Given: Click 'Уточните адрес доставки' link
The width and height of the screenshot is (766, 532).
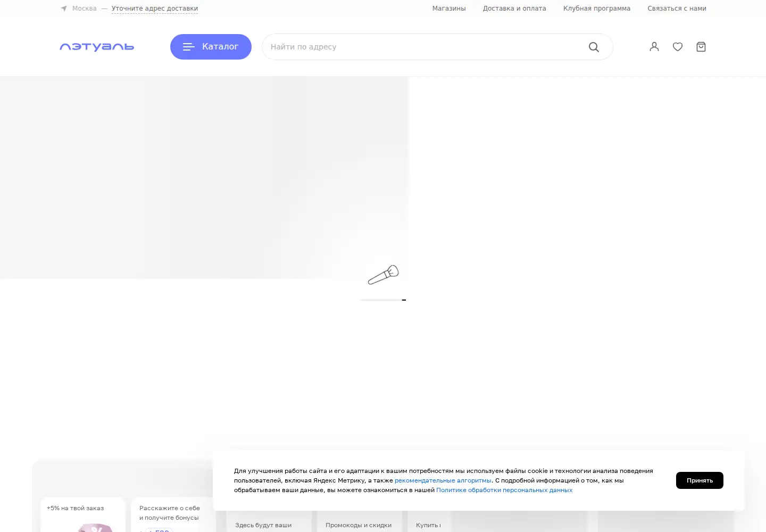Looking at the screenshot, I should (x=155, y=9).
